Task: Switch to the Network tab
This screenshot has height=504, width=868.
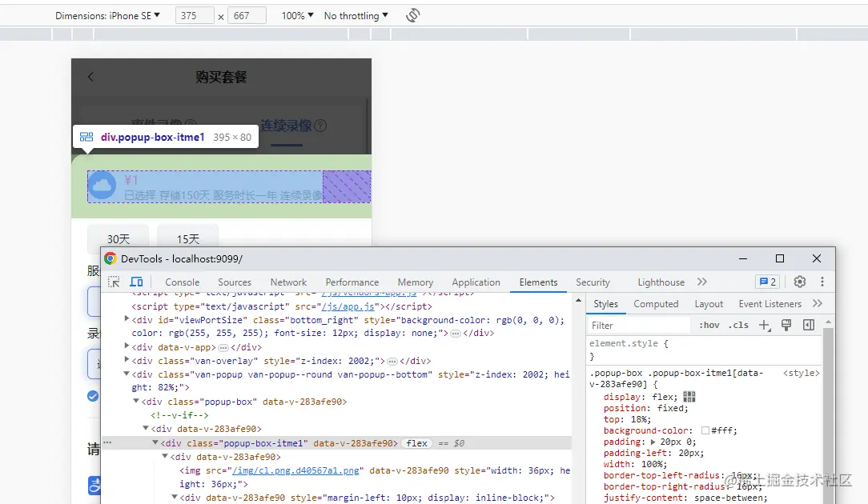Action: [288, 282]
